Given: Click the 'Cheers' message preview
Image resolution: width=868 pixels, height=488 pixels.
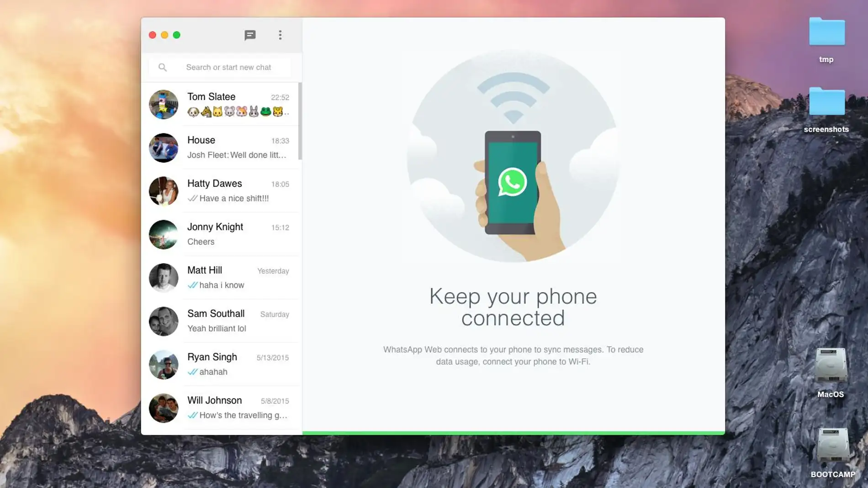Looking at the screenshot, I should (201, 241).
